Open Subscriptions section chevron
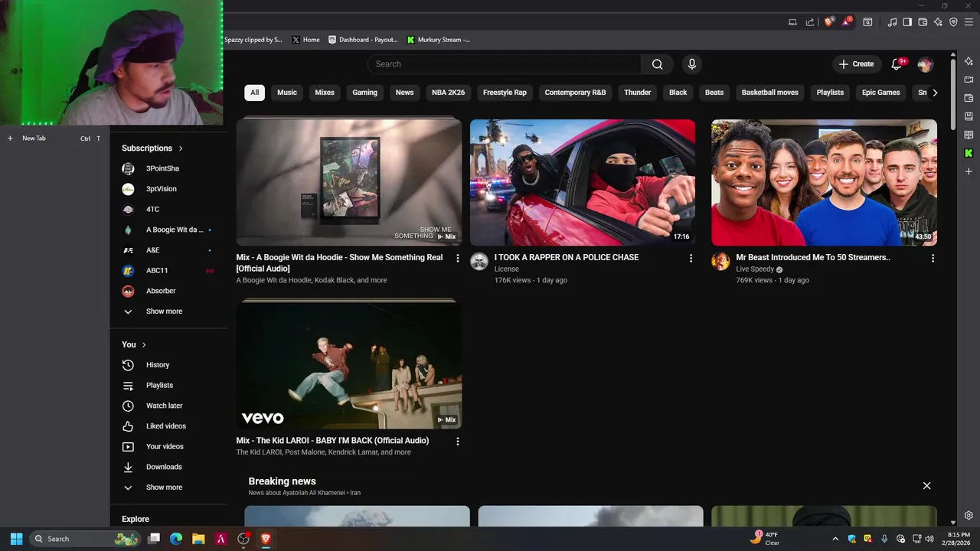 coord(181,148)
